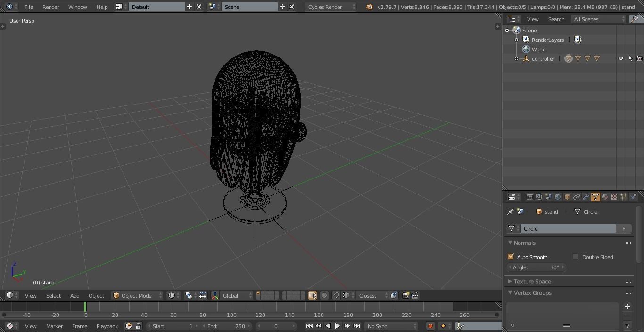Hide controller using its eye icon
The width and height of the screenshot is (644, 332).
point(621,58)
